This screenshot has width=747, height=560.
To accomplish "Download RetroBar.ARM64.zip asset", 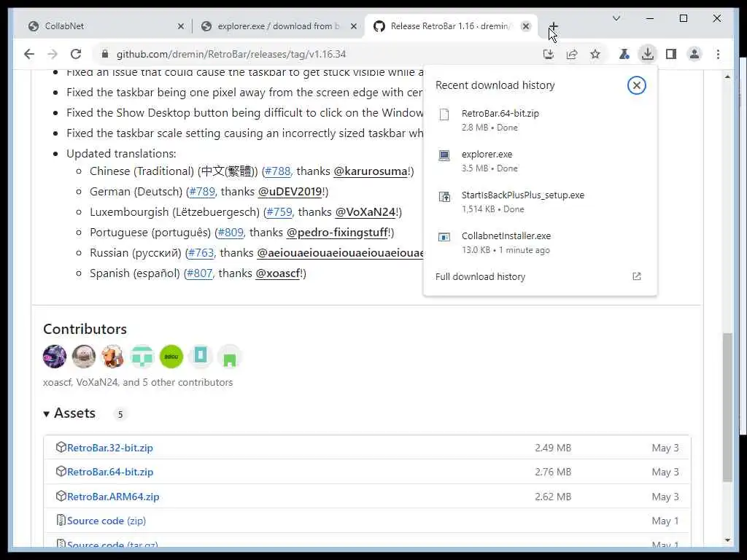I will pyautogui.click(x=113, y=497).
